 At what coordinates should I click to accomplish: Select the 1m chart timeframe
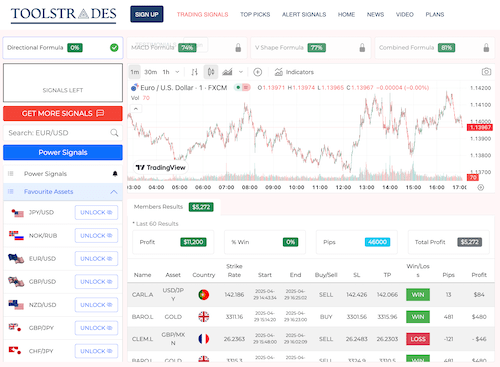click(135, 72)
